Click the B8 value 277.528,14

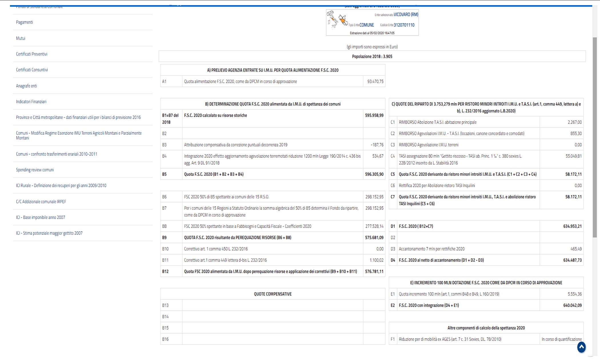(374, 226)
